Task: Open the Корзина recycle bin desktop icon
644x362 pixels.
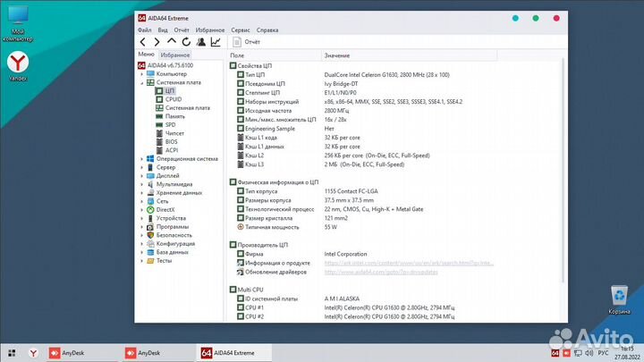Action: pyautogui.click(x=619, y=297)
